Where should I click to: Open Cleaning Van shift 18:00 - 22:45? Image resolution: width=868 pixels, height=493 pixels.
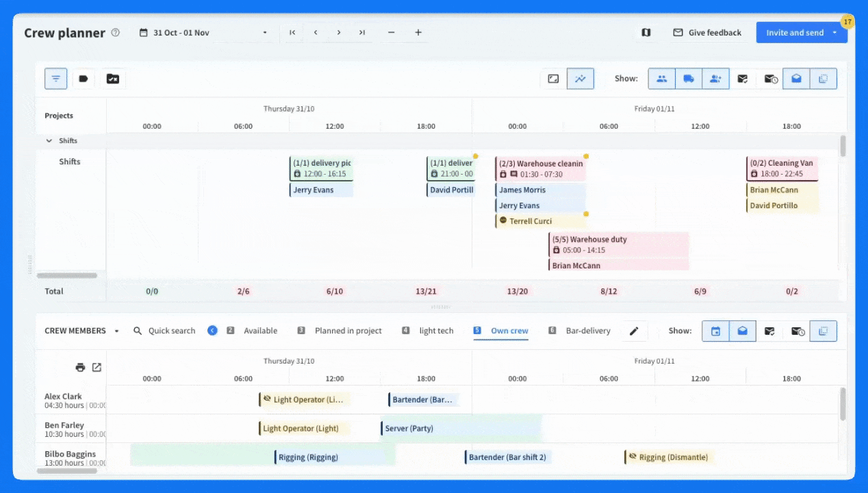click(x=782, y=168)
